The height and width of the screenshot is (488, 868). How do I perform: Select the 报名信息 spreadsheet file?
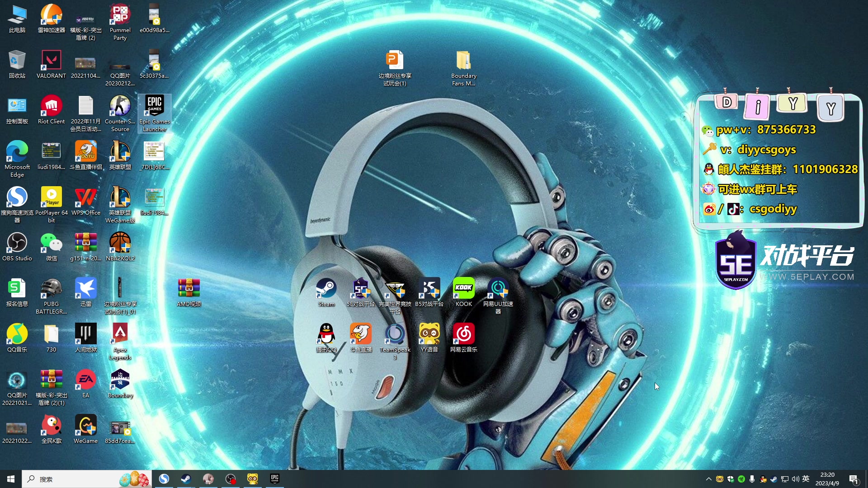click(x=17, y=292)
